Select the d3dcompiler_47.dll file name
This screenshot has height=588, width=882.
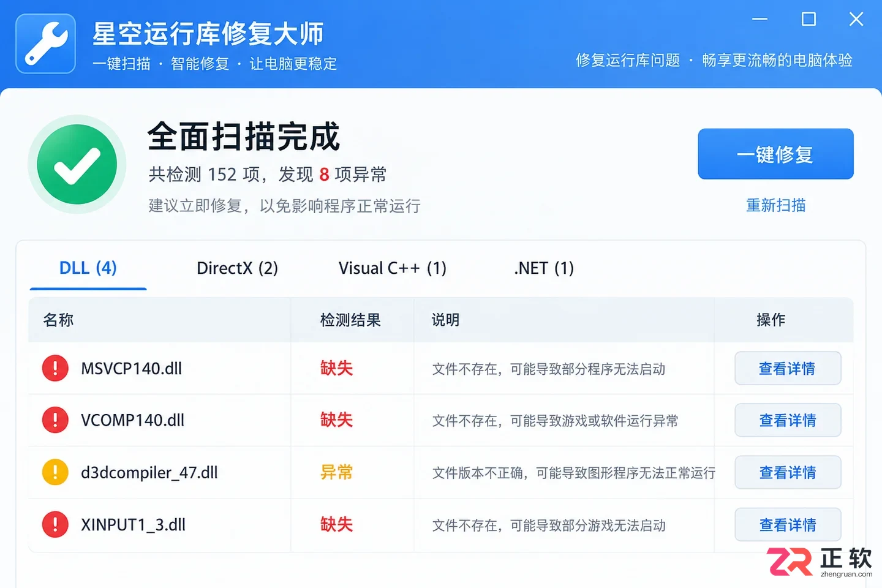click(149, 473)
